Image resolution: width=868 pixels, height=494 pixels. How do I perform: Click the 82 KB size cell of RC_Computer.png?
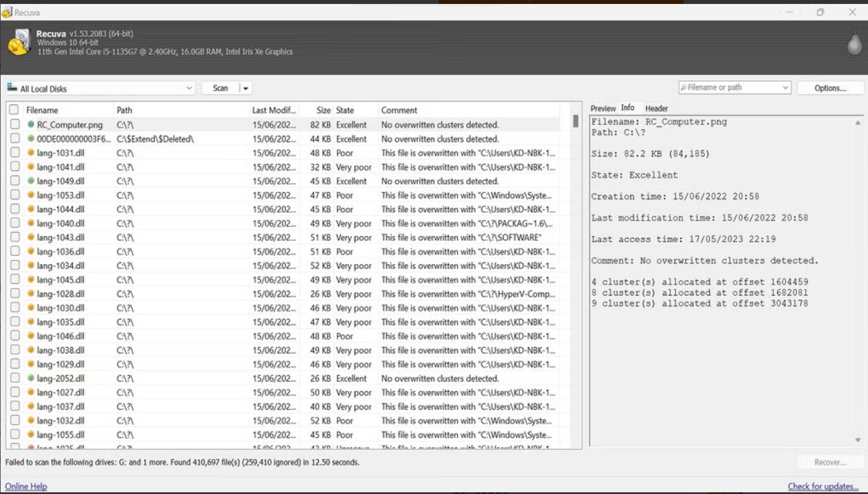click(x=320, y=125)
